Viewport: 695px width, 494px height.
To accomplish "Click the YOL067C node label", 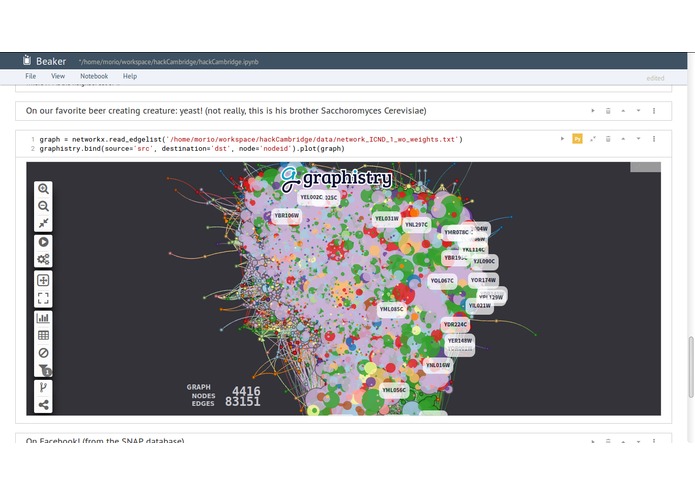I will tap(442, 281).
